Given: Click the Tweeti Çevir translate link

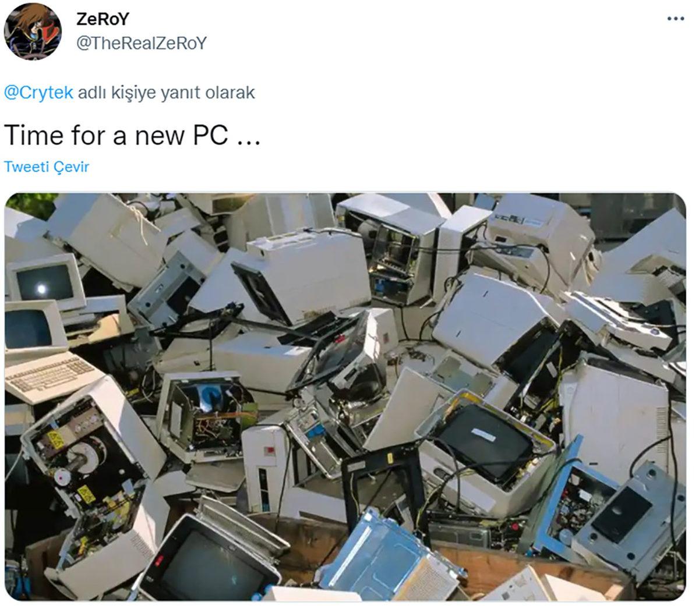Looking at the screenshot, I should click(x=47, y=167).
